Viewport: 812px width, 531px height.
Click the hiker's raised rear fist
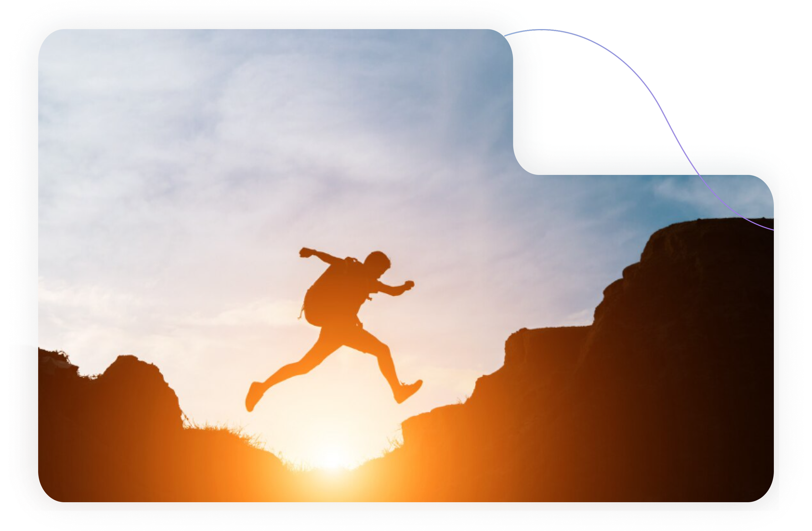pos(305,253)
